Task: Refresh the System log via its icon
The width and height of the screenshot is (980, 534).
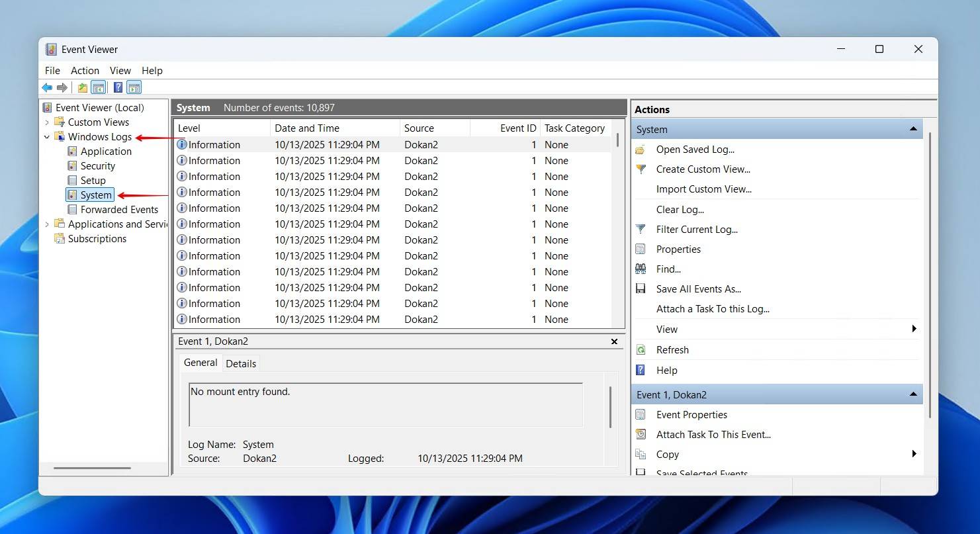Action: point(640,349)
